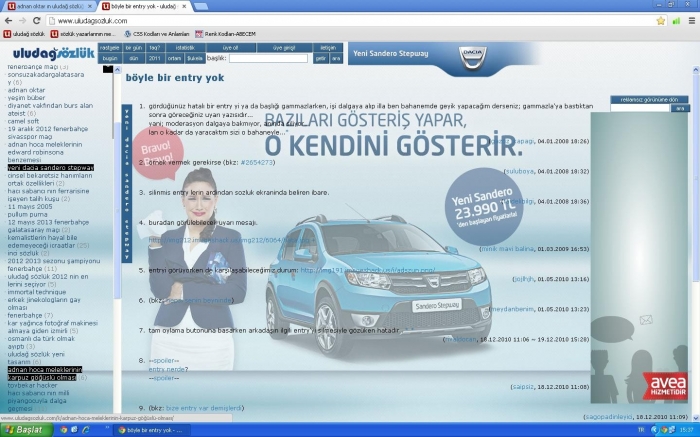The width and height of the screenshot is (700, 437).
Task: Go back with the browser back arrow
Action: (x=8, y=21)
